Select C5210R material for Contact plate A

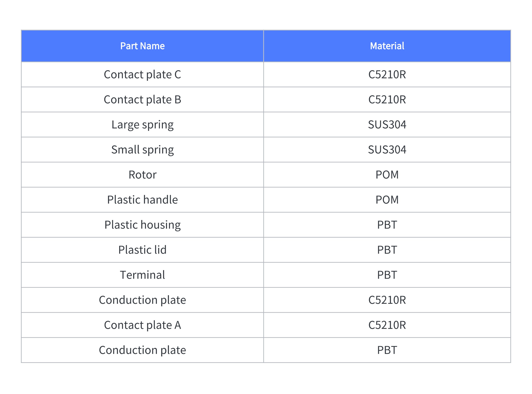coord(387,325)
